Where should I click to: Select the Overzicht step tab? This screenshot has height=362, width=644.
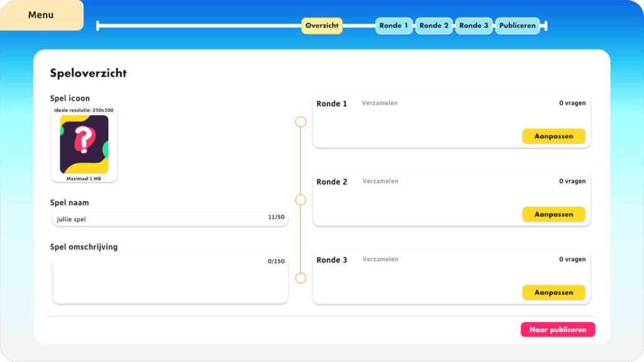[x=322, y=26]
